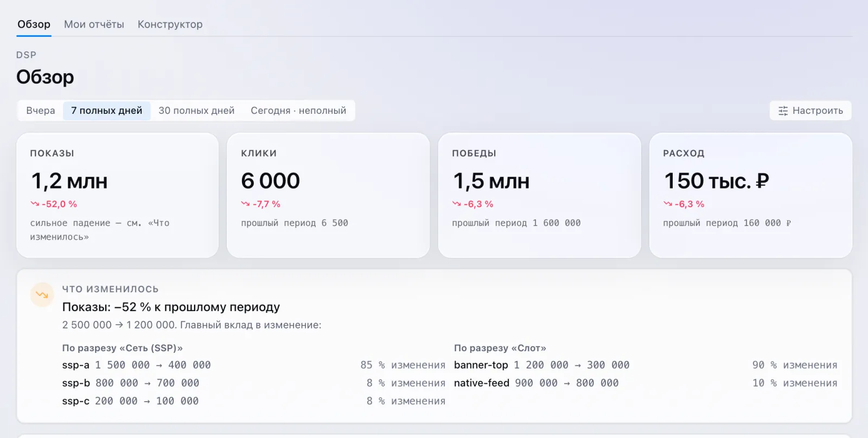Click the note about сильное падение

(100, 230)
